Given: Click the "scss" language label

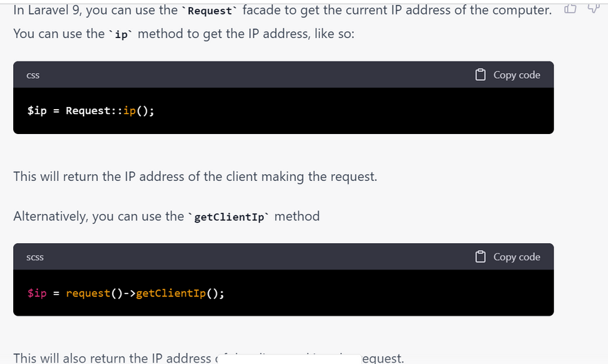Looking at the screenshot, I should (x=35, y=258).
